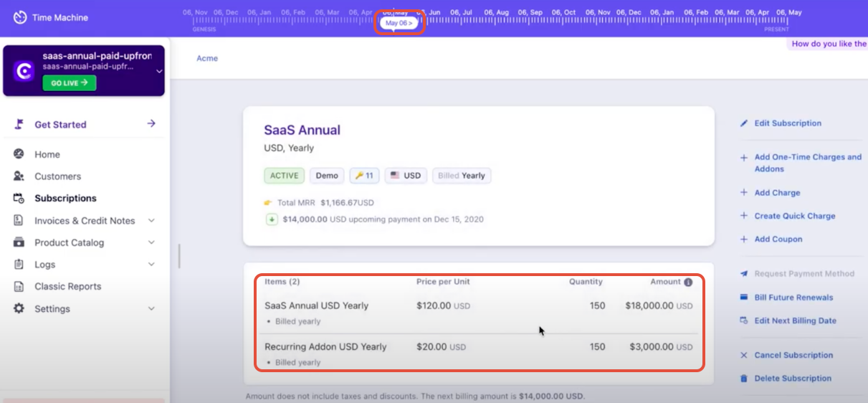This screenshot has width=868, height=403.
Task: Click the Amount info icon
Action: 688,283
